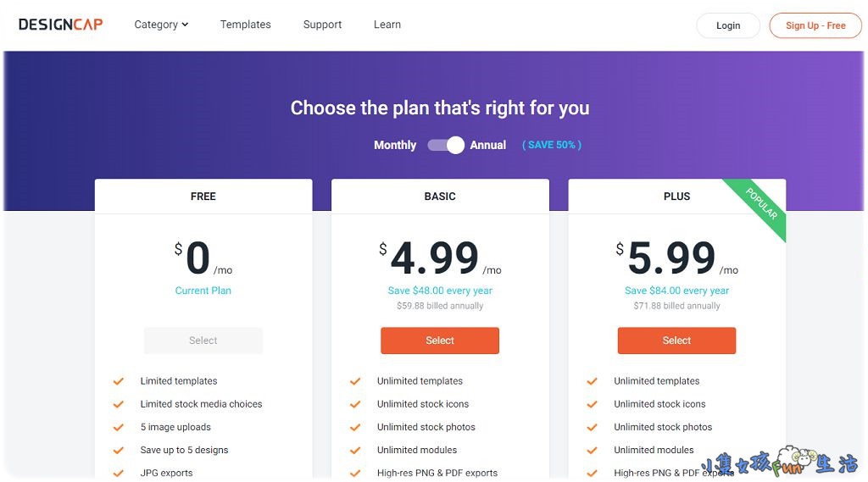Expand the Category dropdown menu
The width and height of the screenshot is (868, 482).
[161, 25]
